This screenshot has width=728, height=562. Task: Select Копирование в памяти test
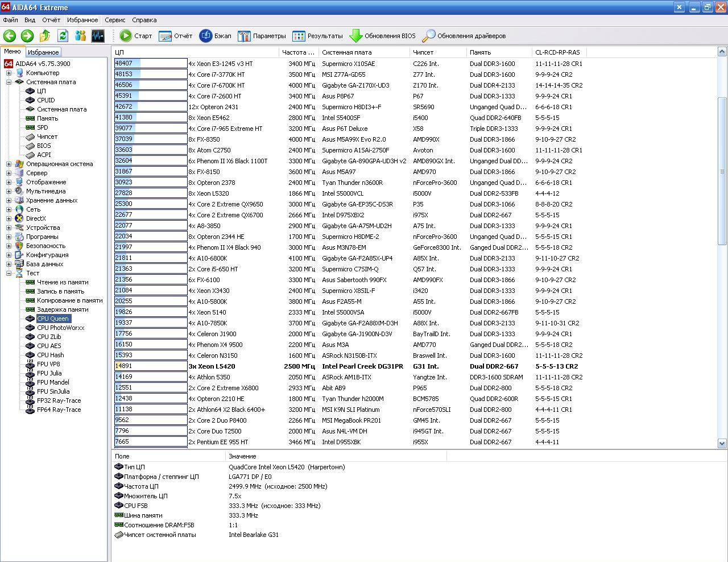pyautogui.click(x=70, y=300)
